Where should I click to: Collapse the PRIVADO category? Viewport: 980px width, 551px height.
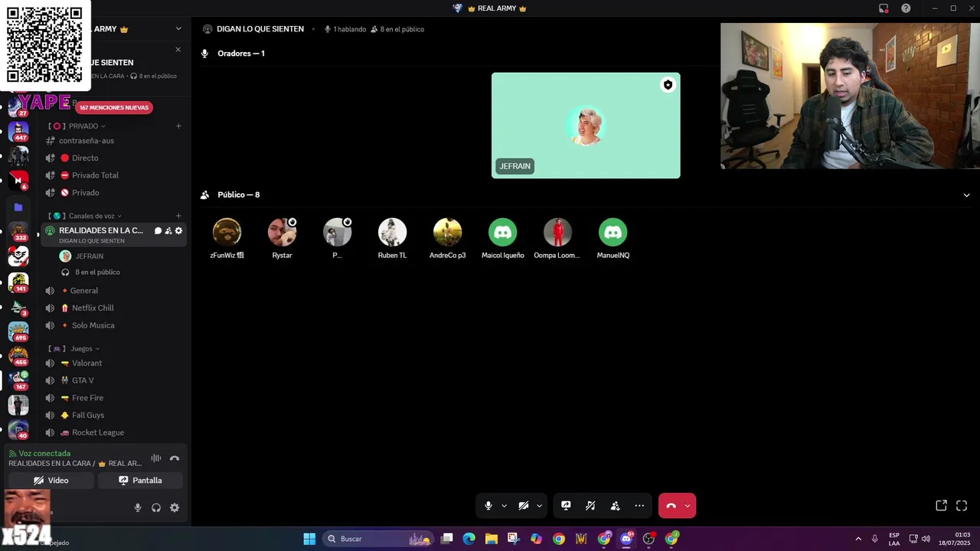83,126
